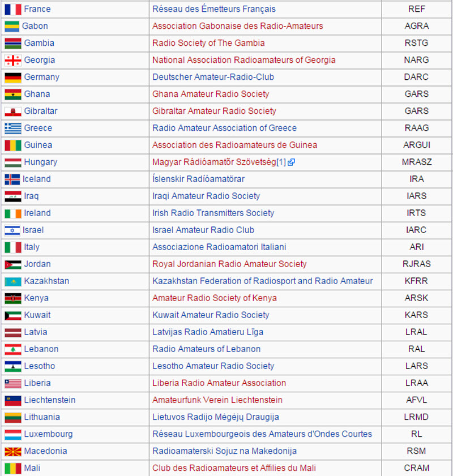Screen dimensions: 453x476
Task: Click the Iraq flag icon
Action: [13, 196]
